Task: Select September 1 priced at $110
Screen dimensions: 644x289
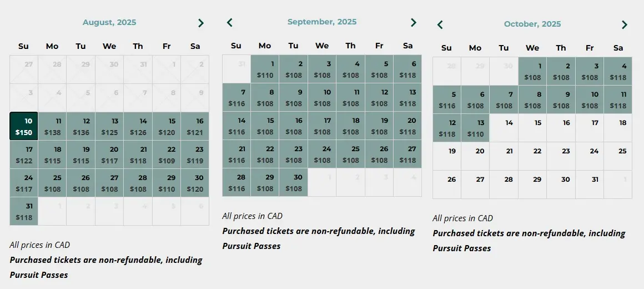Action: click(x=265, y=69)
